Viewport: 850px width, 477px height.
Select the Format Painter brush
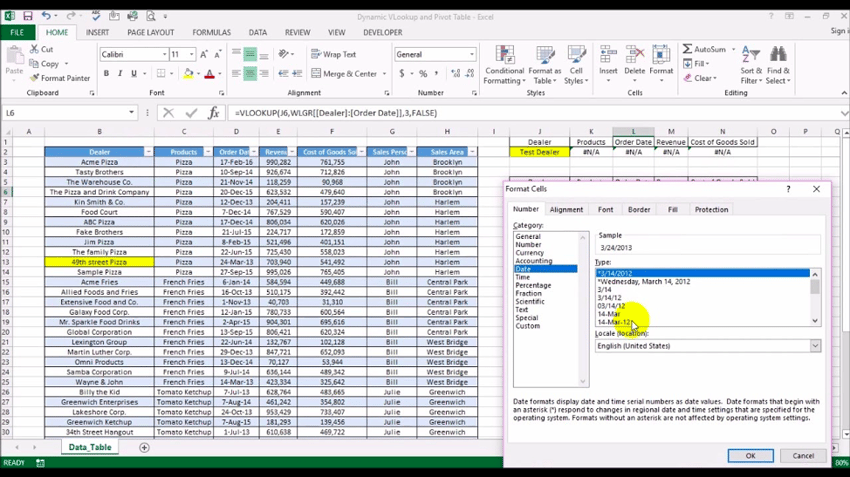coord(35,78)
